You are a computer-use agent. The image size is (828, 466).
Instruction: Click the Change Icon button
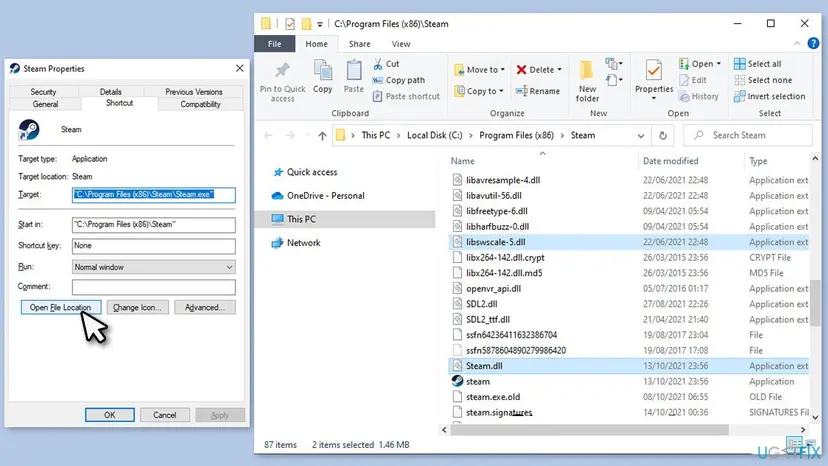point(137,307)
